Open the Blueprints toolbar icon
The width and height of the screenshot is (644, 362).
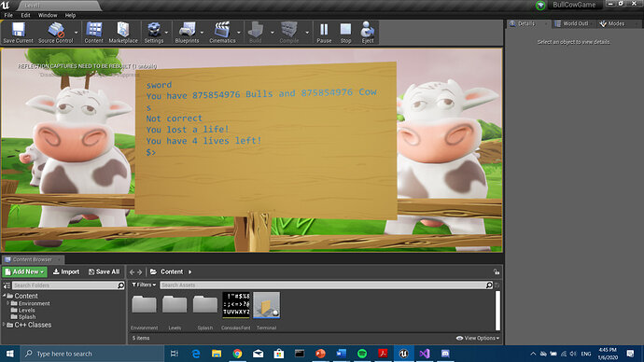tap(187, 33)
